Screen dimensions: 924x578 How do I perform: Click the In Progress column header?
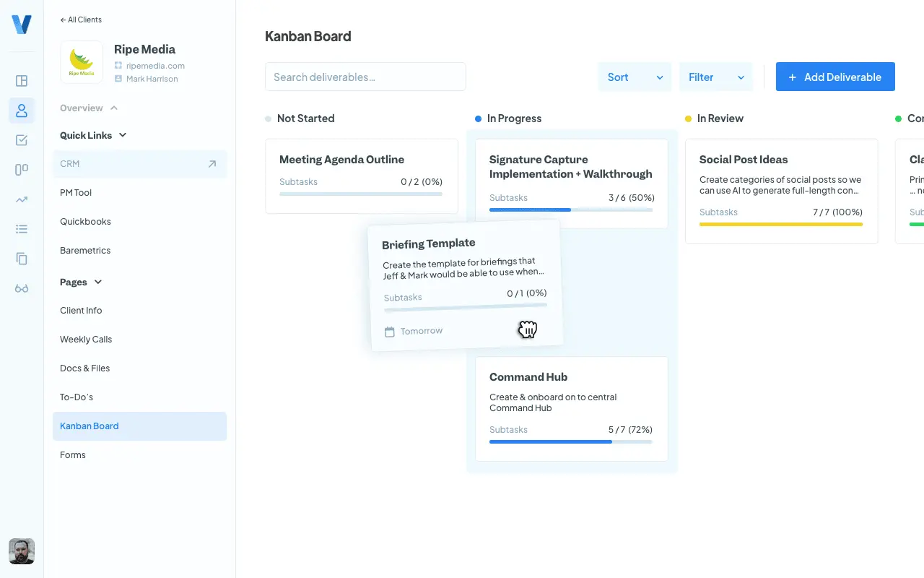point(508,118)
